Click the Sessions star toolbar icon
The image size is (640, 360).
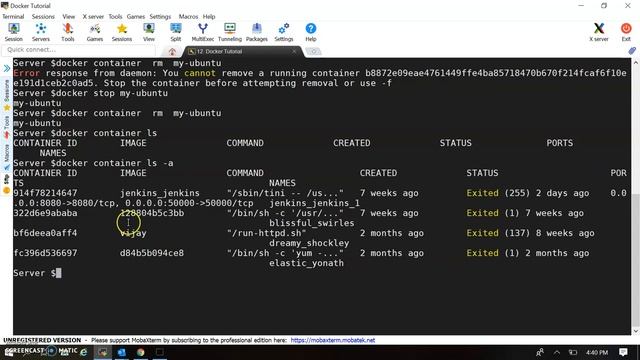pos(122,32)
